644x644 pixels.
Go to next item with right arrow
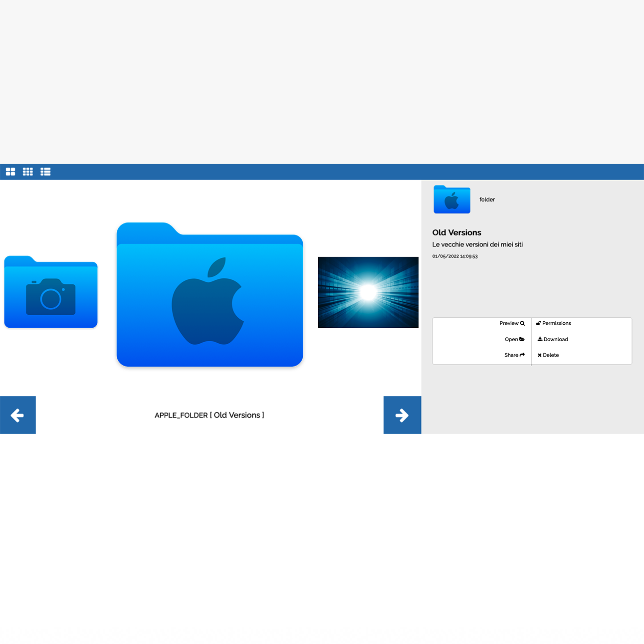pos(402,415)
